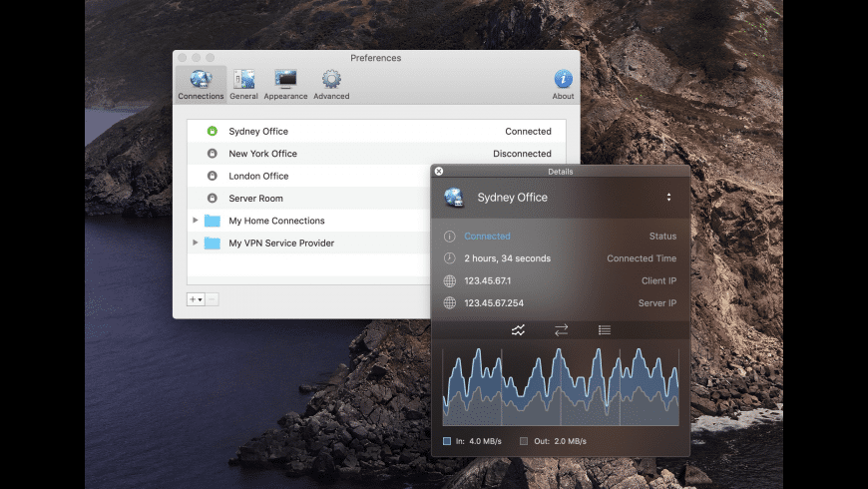Image resolution: width=868 pixels, height=489 pixels.
Task: Click the Server IP globe icon
Action: click(450, 303)
